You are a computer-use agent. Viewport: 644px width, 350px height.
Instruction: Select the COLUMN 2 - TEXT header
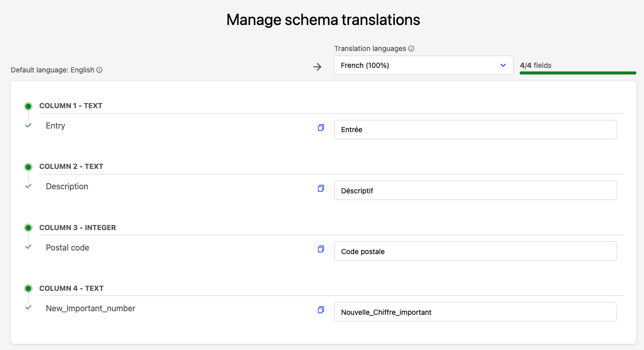pos(71,166)
